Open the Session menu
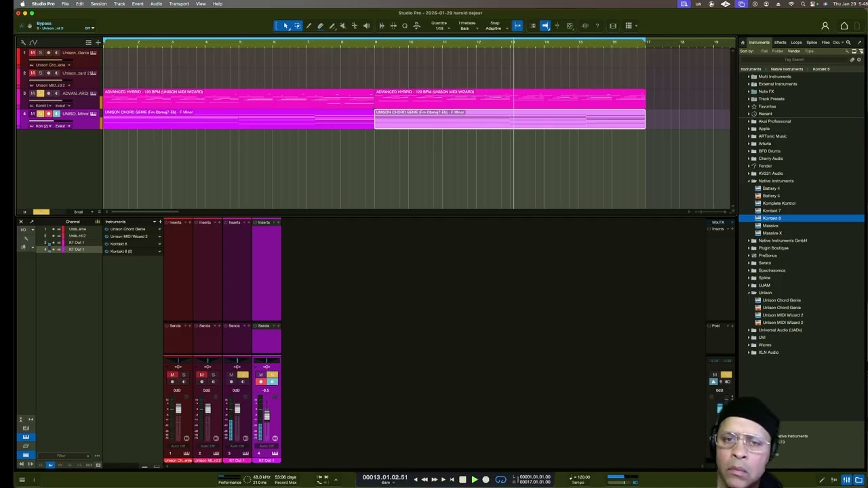 (98, 4)
